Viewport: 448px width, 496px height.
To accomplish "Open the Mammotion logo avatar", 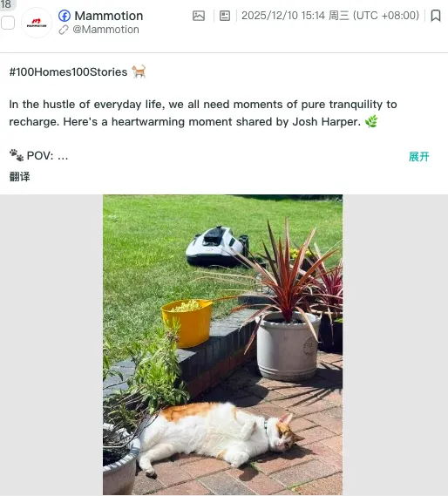I will 37,23.
